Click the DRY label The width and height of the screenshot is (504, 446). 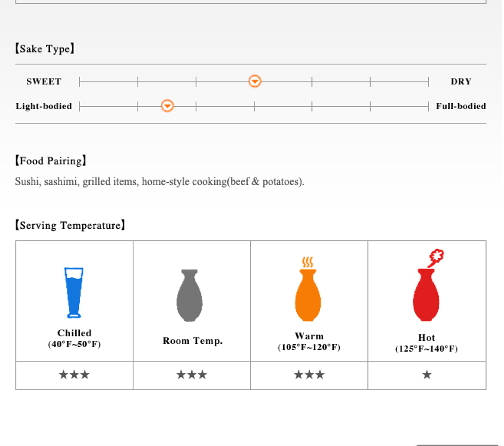coord(461,81)
